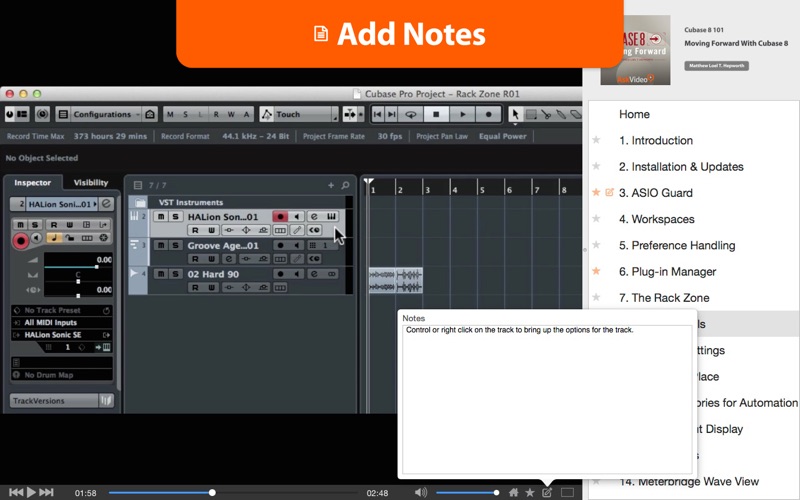800x500 pixels.
Task: Click the Inspector record enable red button
Action: (x=20, y=240)
